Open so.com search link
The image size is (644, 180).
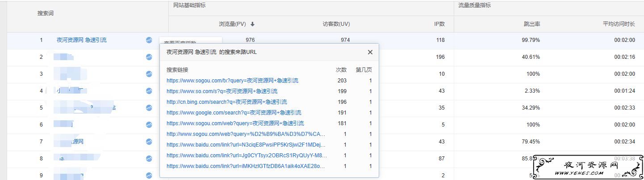(x=222, y=91)
